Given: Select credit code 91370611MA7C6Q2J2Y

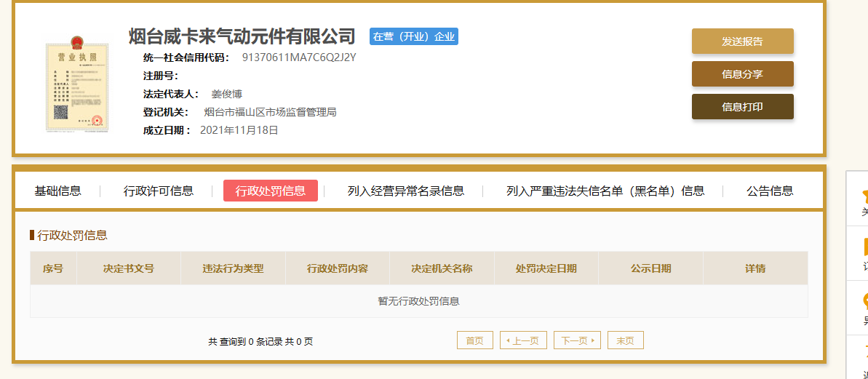Looking at the screenshot, I should [299, 57].
